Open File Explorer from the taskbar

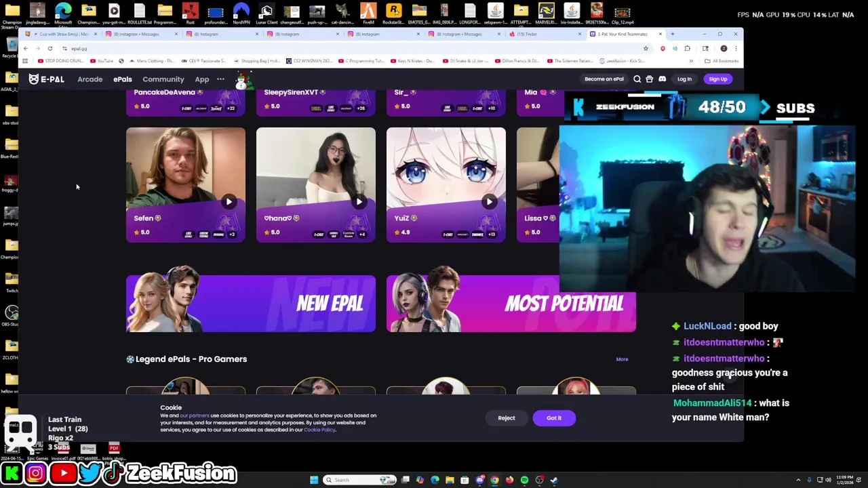tap(450, 480)
